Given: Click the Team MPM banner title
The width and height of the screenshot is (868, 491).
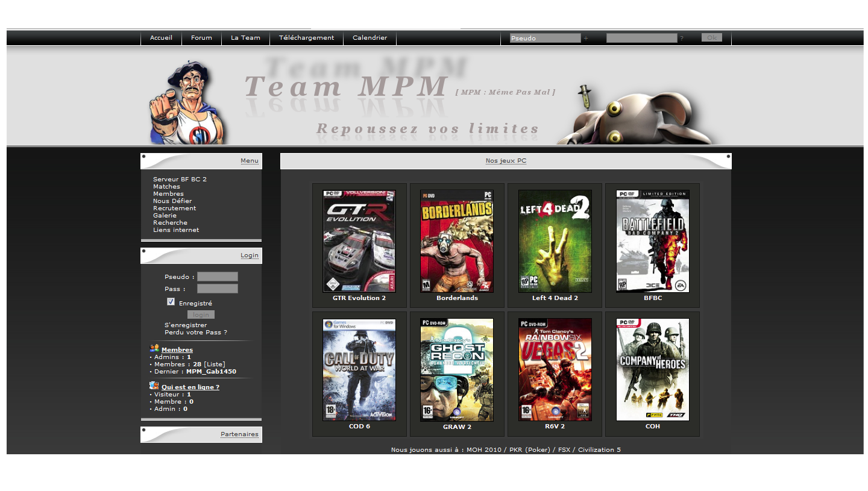Looking at the screenshot, I should coord(346,86).
